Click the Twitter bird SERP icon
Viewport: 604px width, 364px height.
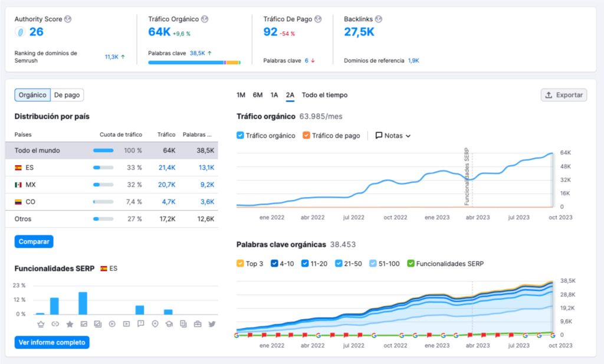[x=212, y=324]
